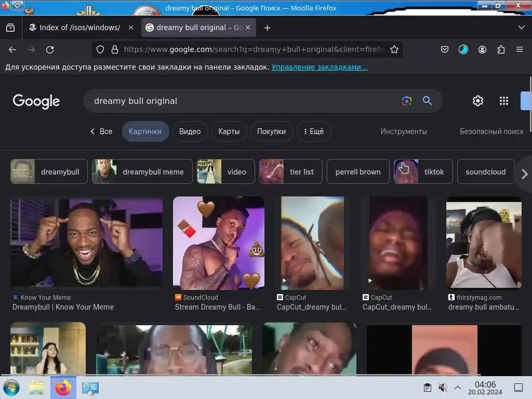Unmute the volume tray icon

pyautogui.click(x=443, y=388)
